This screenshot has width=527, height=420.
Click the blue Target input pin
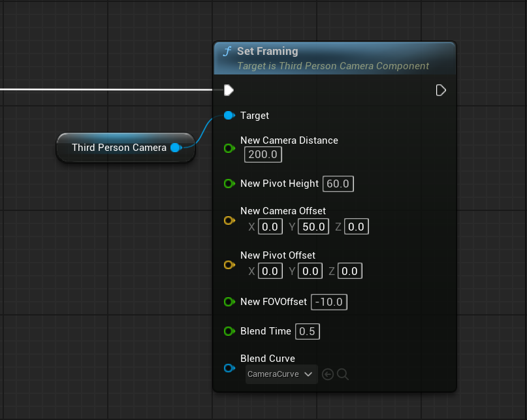click(x=229, y=116)
